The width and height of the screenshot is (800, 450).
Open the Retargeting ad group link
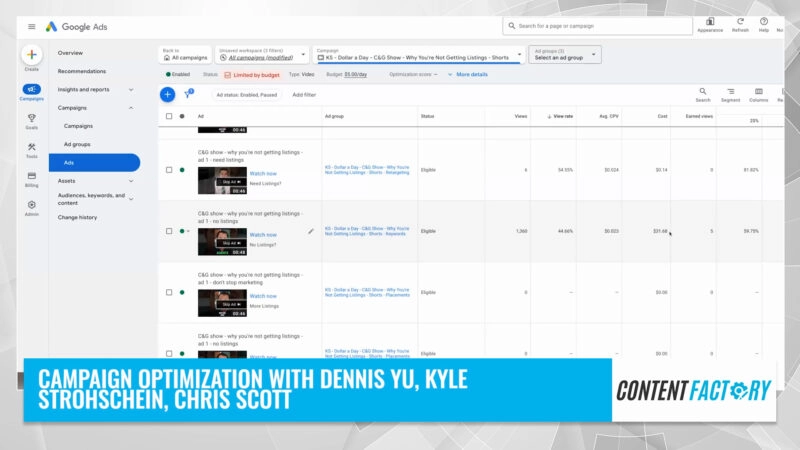tap(367, 170)
